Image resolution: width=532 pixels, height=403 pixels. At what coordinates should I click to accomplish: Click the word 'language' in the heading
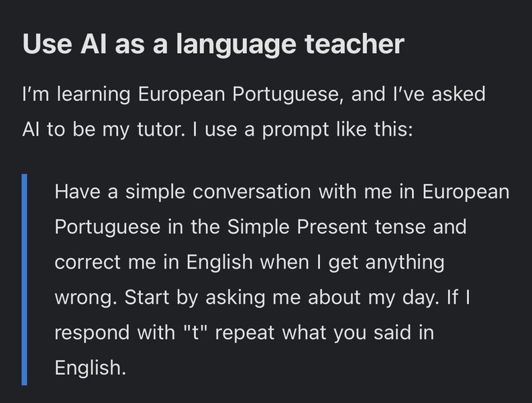pos(235,45)
